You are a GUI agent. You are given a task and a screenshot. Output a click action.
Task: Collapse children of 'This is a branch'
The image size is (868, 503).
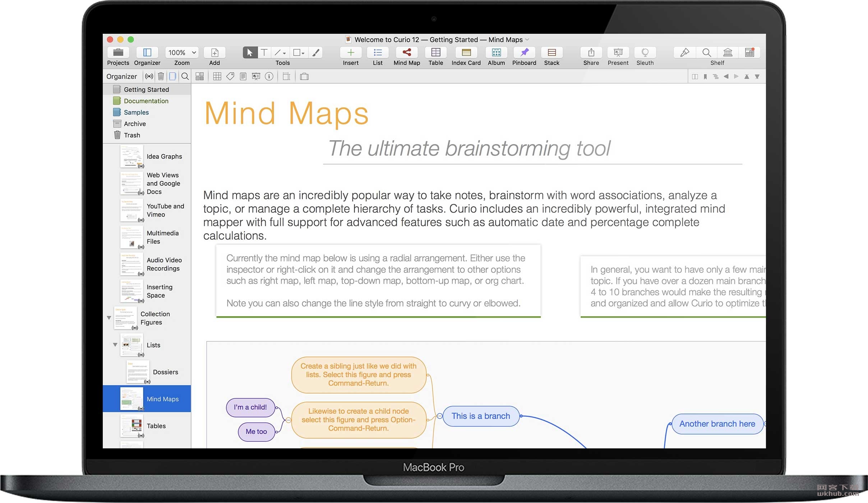point(439,416)
